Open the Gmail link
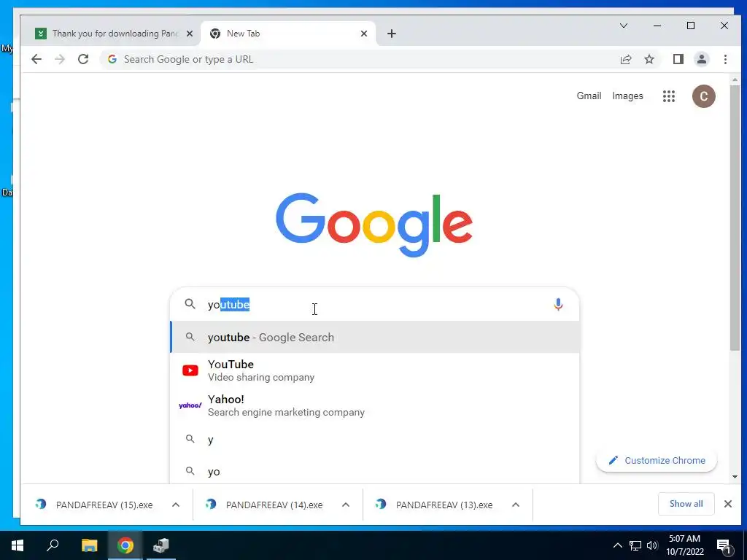747x560 pixels. point(589,96)
